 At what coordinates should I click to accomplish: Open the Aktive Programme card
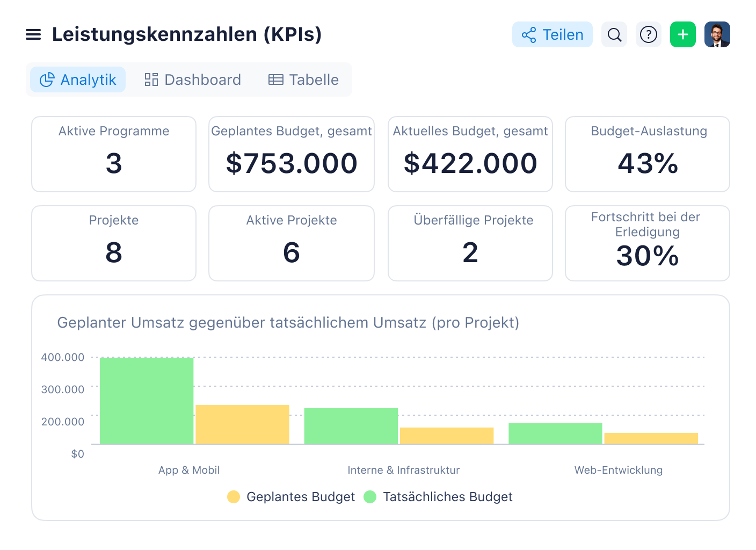(x=113, y=154)
